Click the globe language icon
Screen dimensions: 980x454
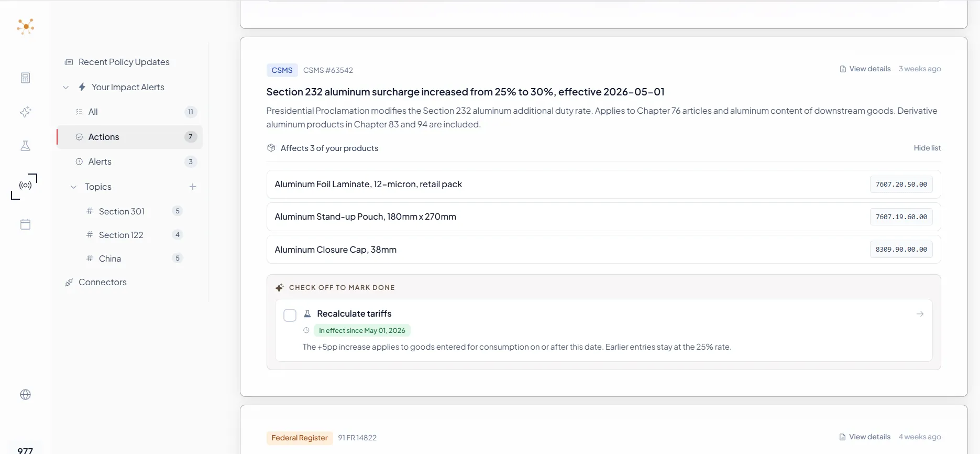[x=25, y=395]
